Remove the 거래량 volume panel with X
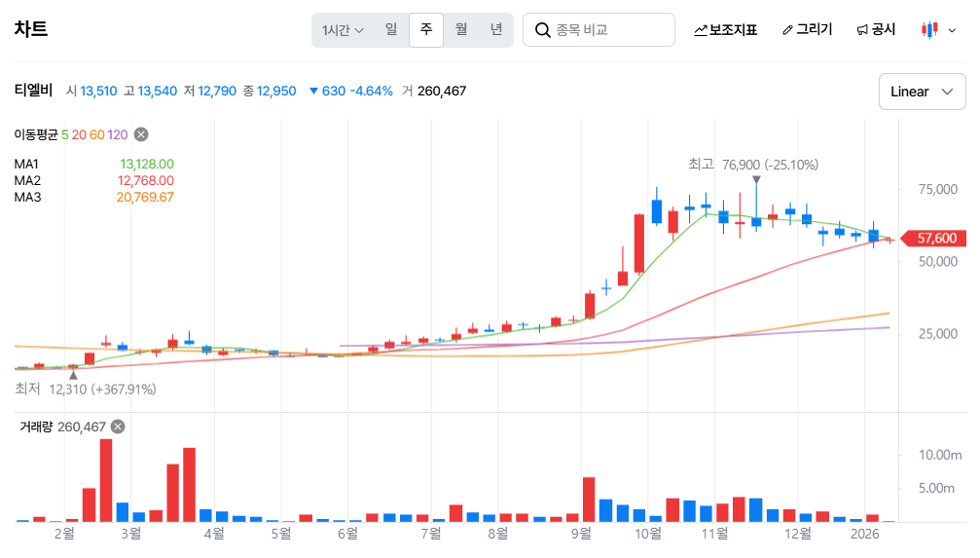Screen dimensions: 980x558 [118, 427]
